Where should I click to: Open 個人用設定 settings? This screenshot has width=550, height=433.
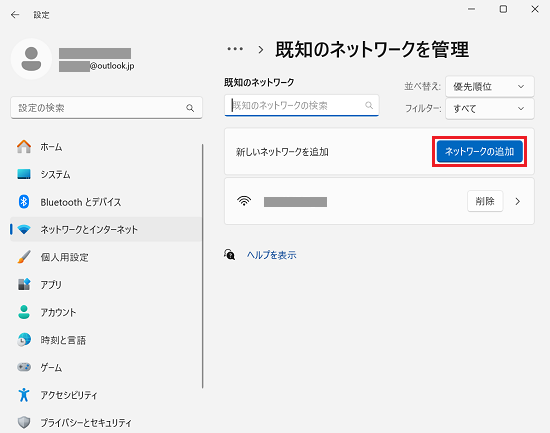pos(106,257)
